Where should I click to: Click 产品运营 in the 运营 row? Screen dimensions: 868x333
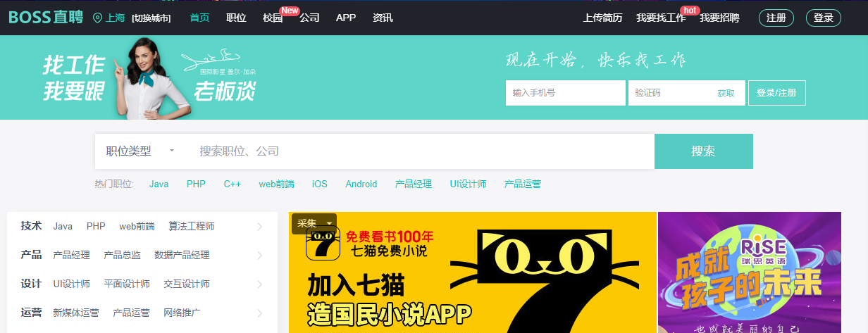point(131,313)
